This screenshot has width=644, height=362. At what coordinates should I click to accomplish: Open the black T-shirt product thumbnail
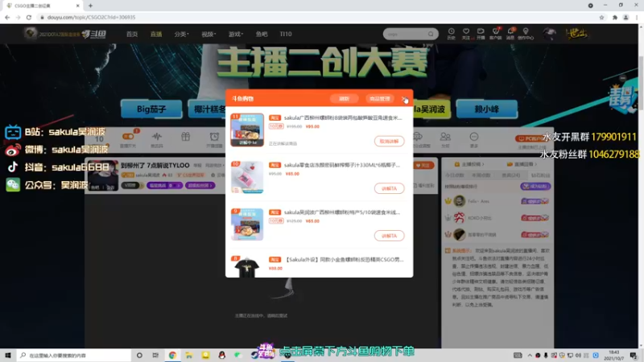coord(247,267)
